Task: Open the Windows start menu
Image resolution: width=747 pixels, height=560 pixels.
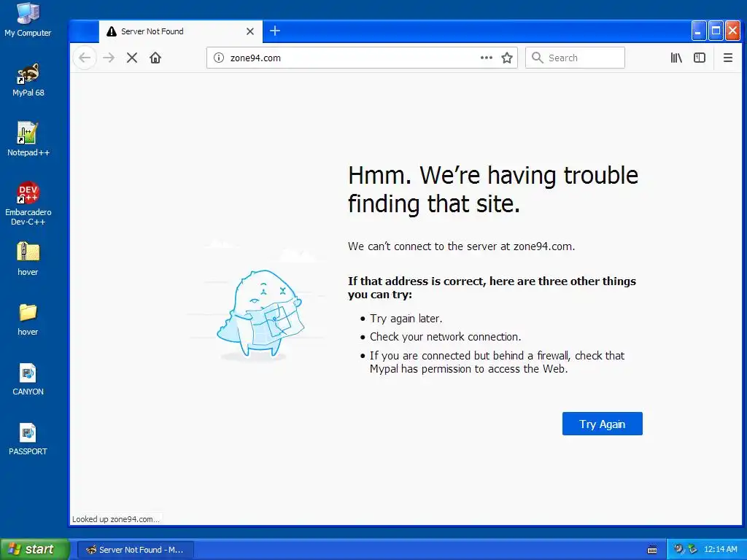Action: pos(35,549)
